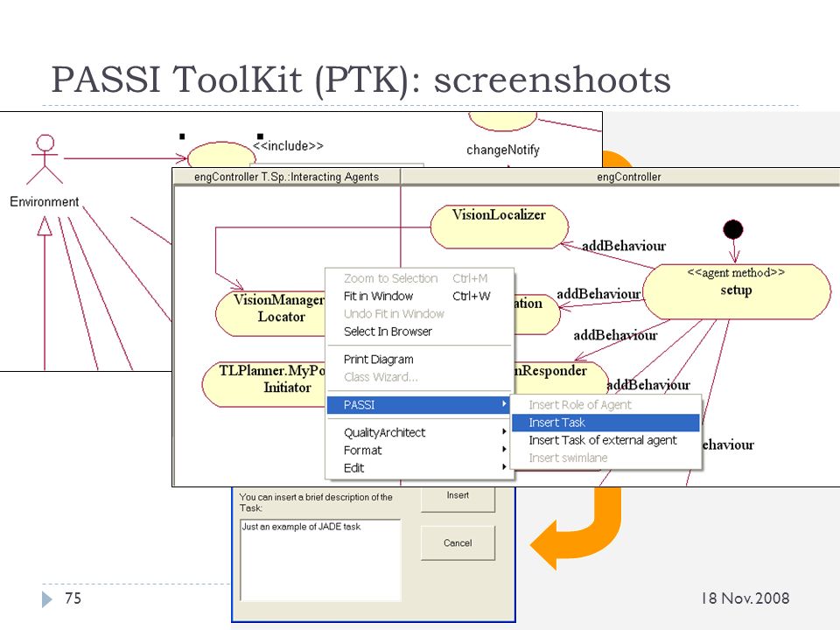
Task: Click the slide play triangle icon
Action: [47, 598]
